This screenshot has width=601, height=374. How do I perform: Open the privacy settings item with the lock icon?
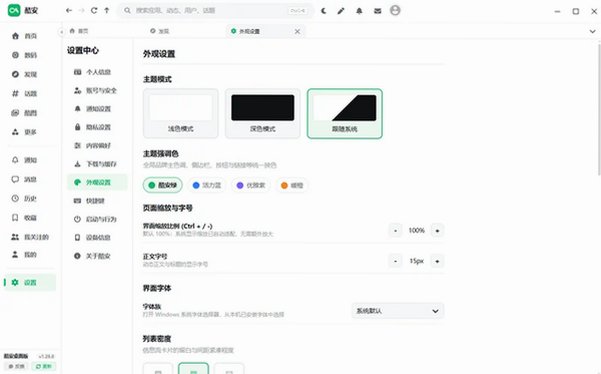coord(97,127)
